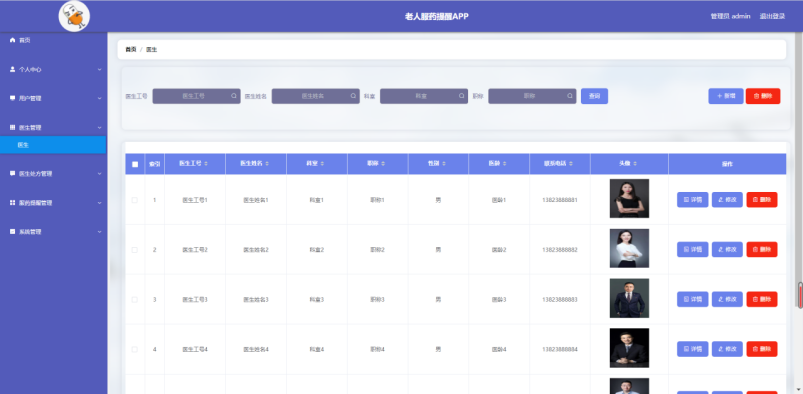The height and width of the screenshot is (394, 803).
Task: Expand the 系统管理 sidebar menu
Action: (53, 232)
